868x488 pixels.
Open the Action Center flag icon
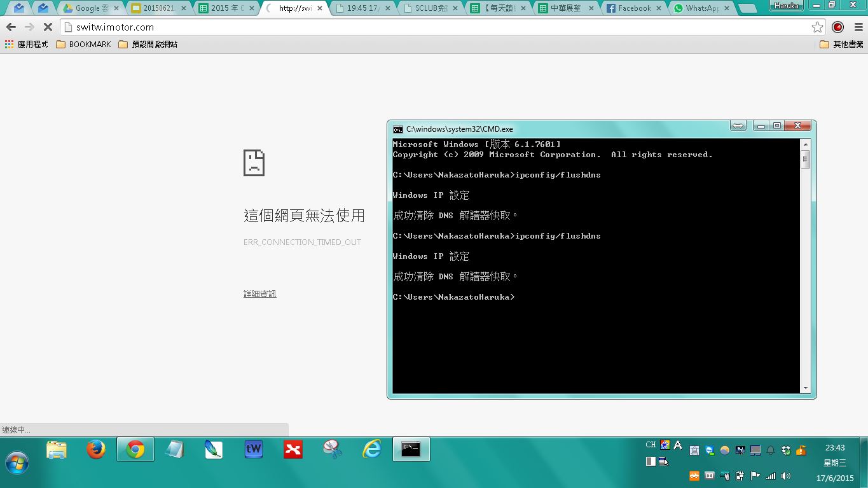tap(755, 476)
